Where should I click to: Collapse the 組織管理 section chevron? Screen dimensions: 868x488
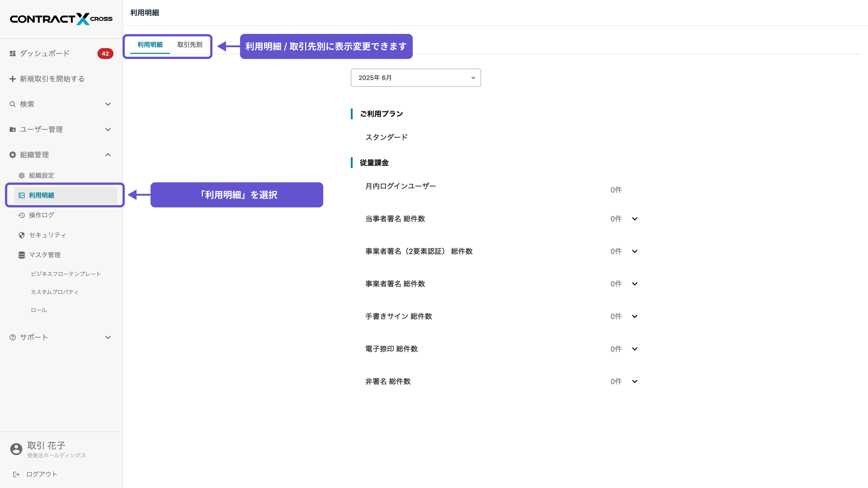coord(108,155)
